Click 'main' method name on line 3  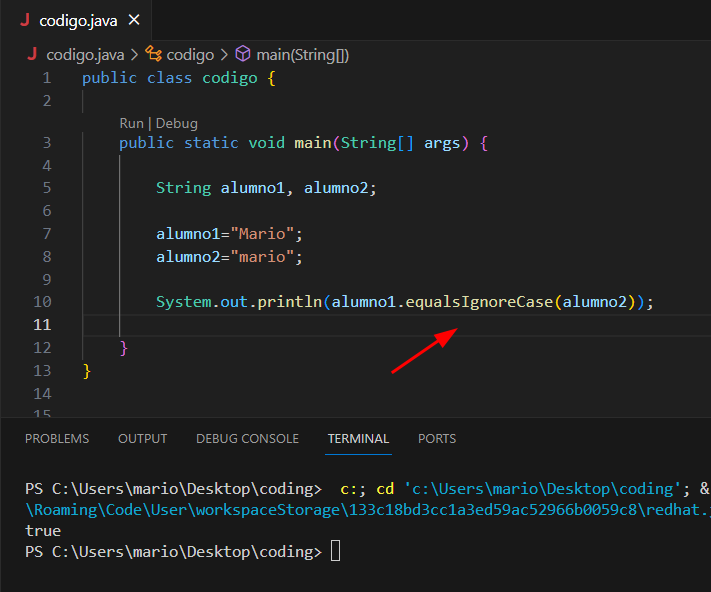click(312, 143)
